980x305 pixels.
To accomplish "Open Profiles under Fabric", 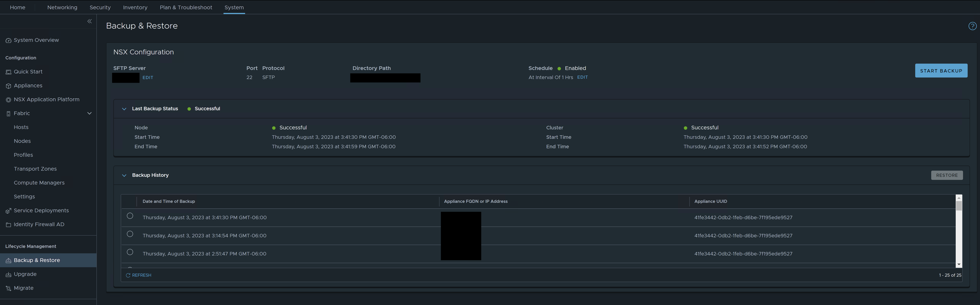I will (x=23, y=155).
